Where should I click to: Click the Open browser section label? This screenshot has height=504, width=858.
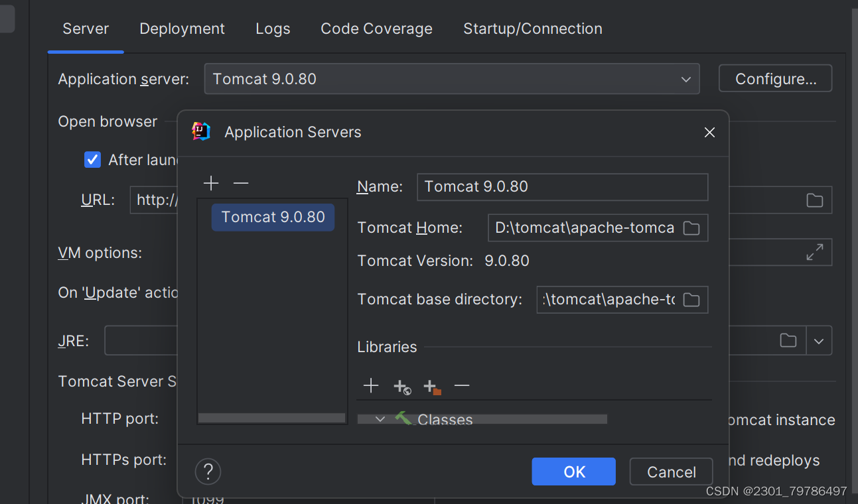107,121
